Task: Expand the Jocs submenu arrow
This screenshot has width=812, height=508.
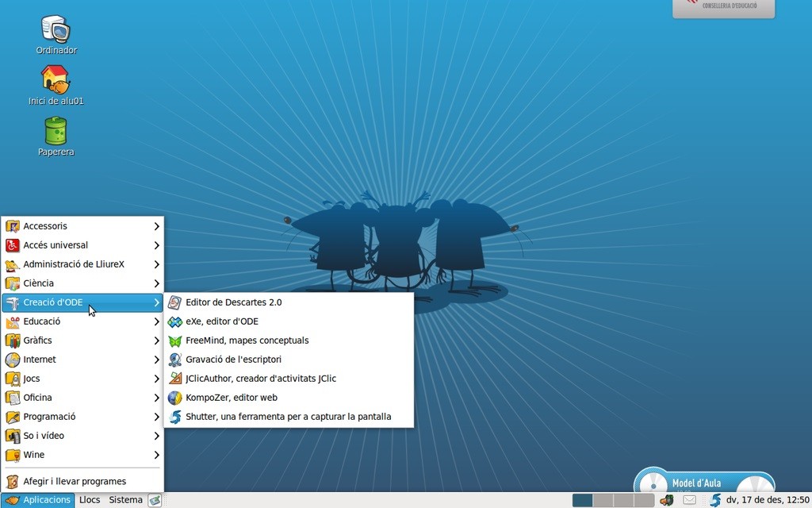Action: pyautogui.click(x=156, y=379)
